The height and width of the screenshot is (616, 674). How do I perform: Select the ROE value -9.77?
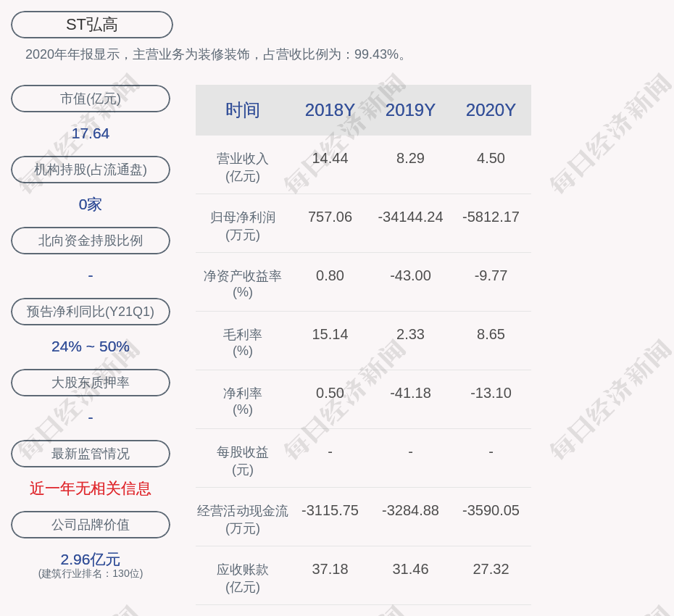[491, 275]
